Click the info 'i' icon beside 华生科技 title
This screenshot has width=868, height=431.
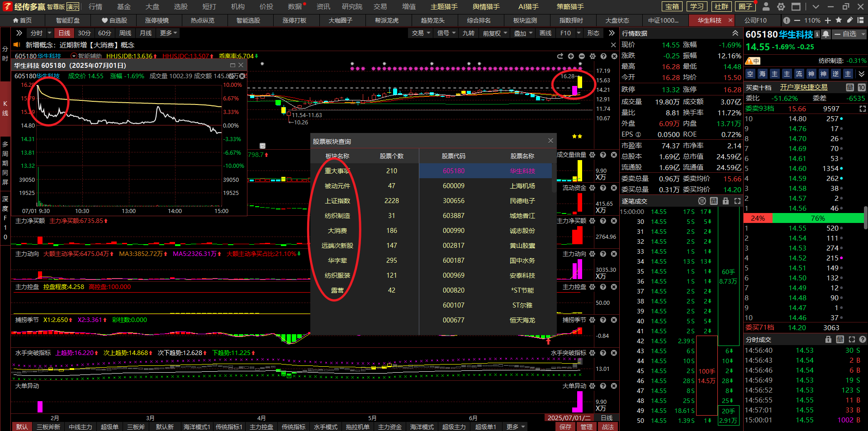(x=817, y=34)
